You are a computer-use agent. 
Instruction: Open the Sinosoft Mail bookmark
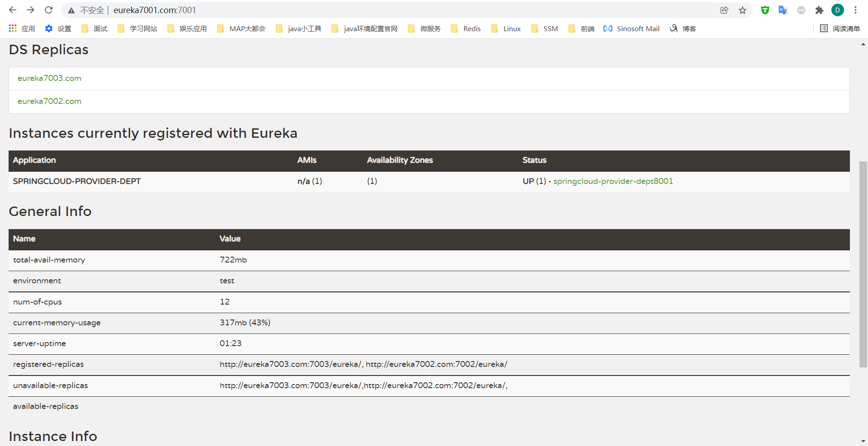click(632, 28)
